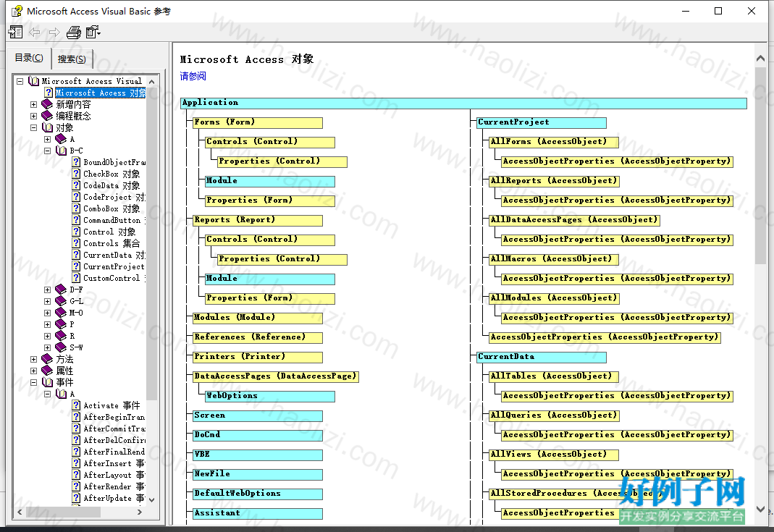Select the CurrentData topic in tree
774x532 pixels.
pos(114,255)
